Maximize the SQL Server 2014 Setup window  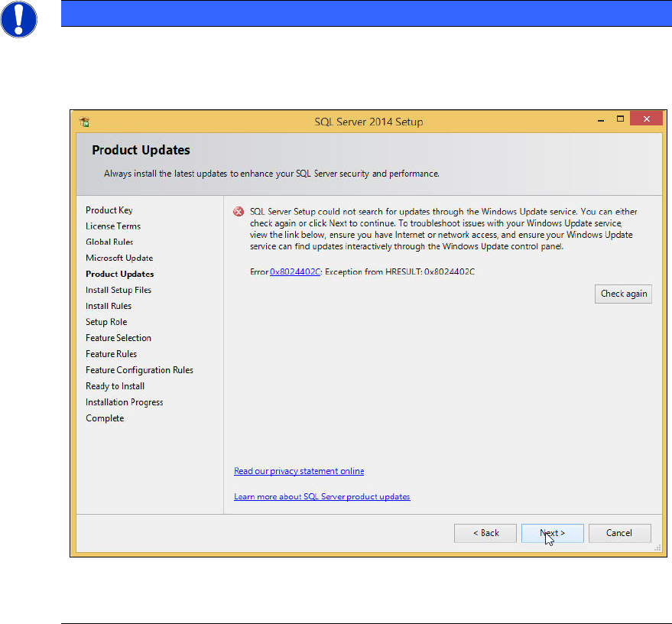620,119
